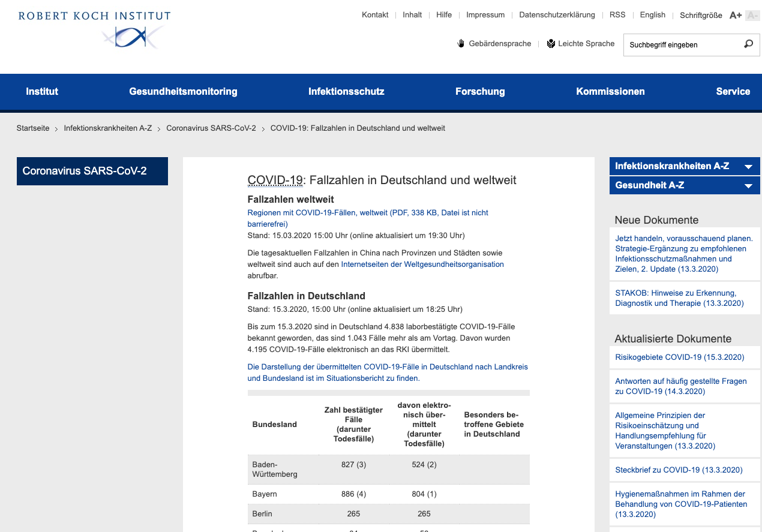Viewport: 762px width, 532px height.
Task: Open the Kontakt link
Action: pos(375,15)
